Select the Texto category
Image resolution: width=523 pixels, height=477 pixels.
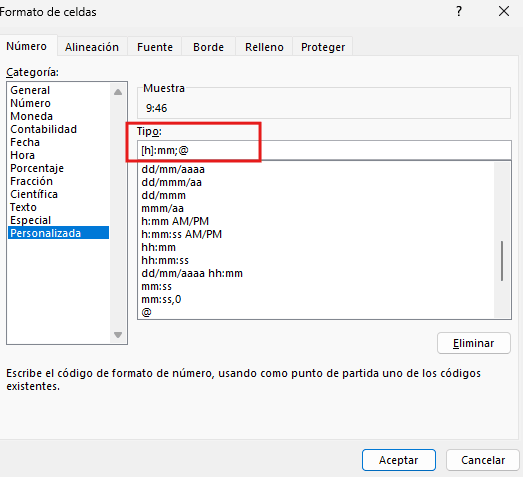coord(59,207)
